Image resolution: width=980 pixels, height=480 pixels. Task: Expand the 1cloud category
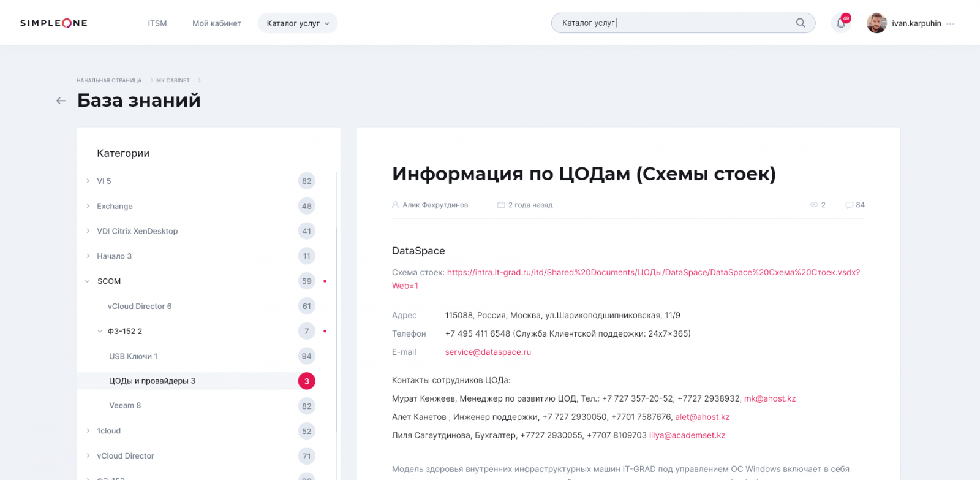point(88,431)
